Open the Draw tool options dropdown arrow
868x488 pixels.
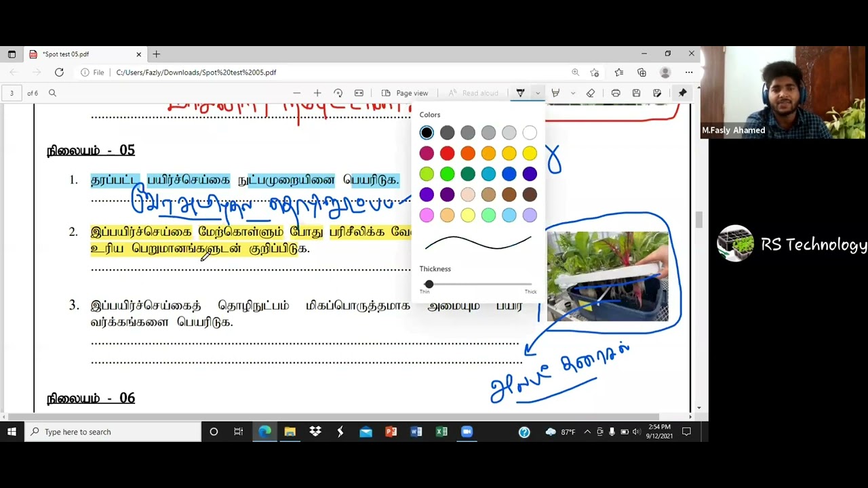537,93
